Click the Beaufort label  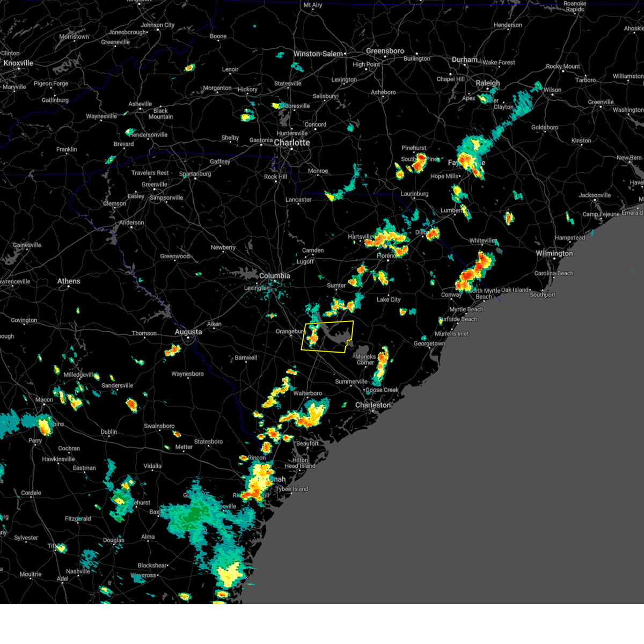pyautogui.click(x=307, y=444)
